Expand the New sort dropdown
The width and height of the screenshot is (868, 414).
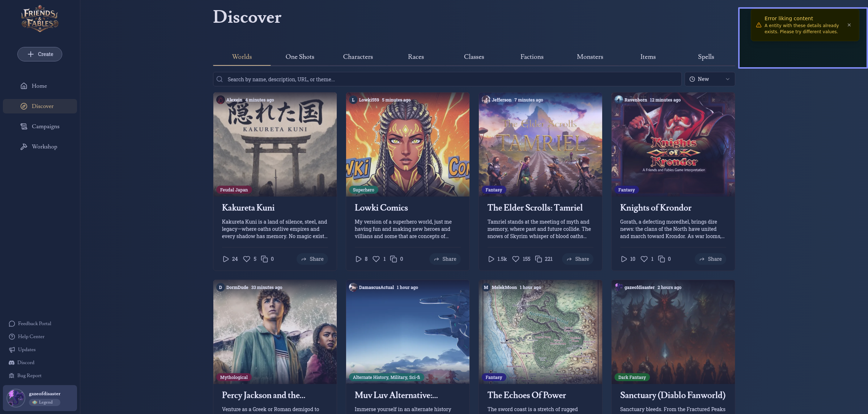(709, 79)
